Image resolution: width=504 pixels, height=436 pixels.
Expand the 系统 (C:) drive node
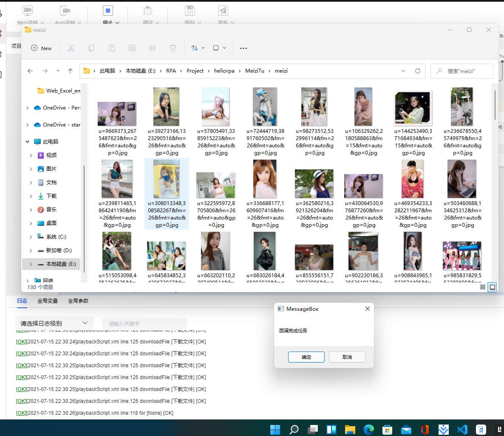(31, 237)
